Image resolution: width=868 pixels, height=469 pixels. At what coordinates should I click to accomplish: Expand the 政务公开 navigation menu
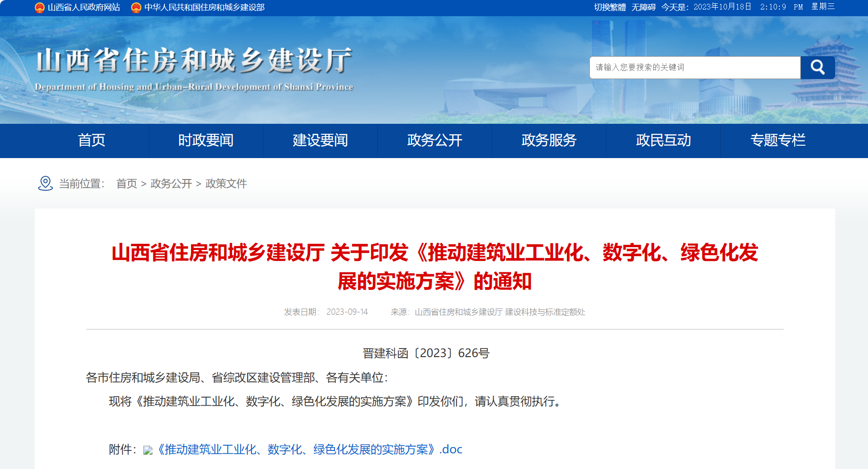434,140
